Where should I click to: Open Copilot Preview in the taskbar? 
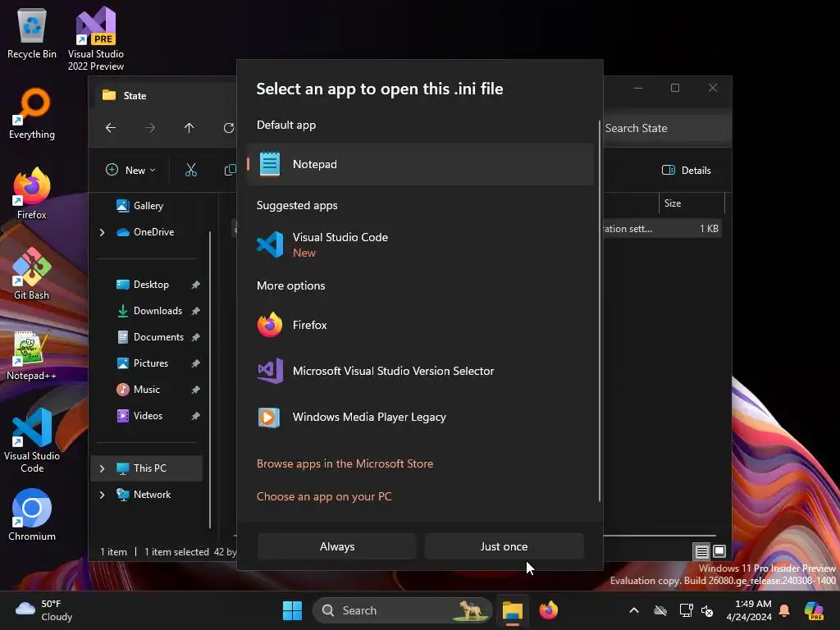[x=815, y=610]
